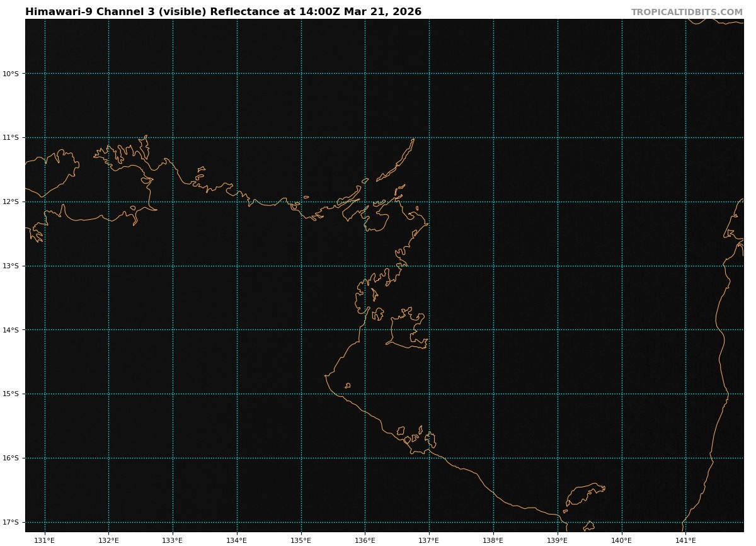756x546 pixels.
Task: Click the grid intersection of 15°S and 133°E
Action: click(x=173, y=394)
